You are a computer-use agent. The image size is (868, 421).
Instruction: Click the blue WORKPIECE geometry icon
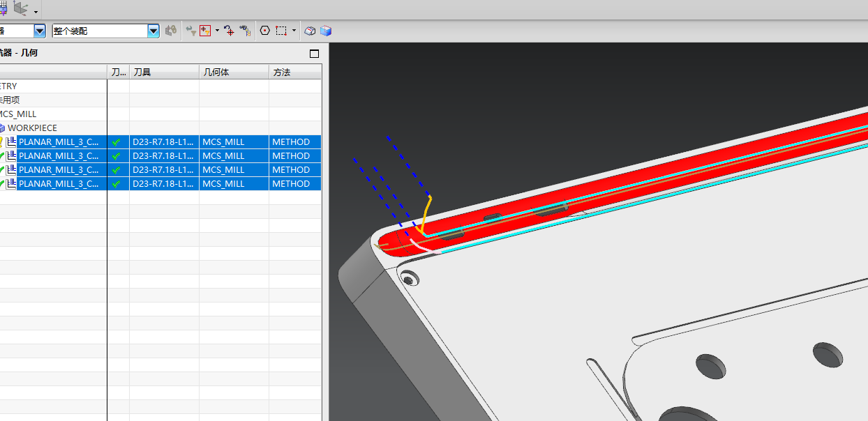coord(2,128)
